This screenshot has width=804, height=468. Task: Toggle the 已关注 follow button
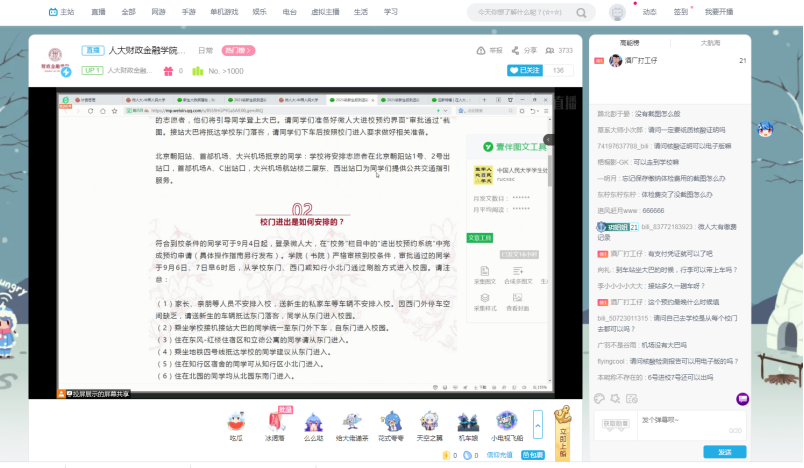pos(526,71)
